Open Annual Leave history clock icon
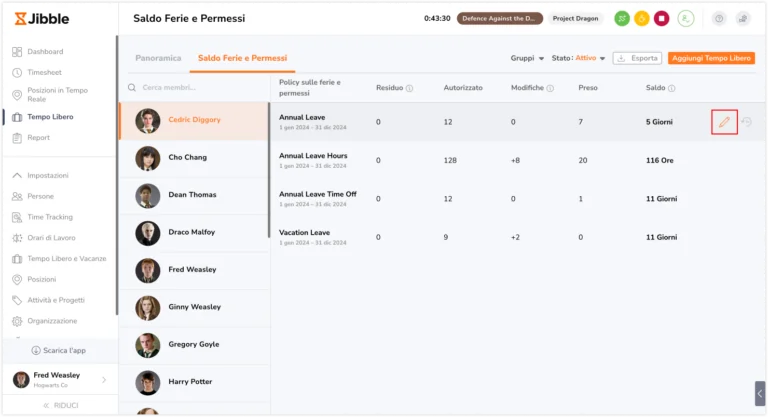 tap(746, 122)
